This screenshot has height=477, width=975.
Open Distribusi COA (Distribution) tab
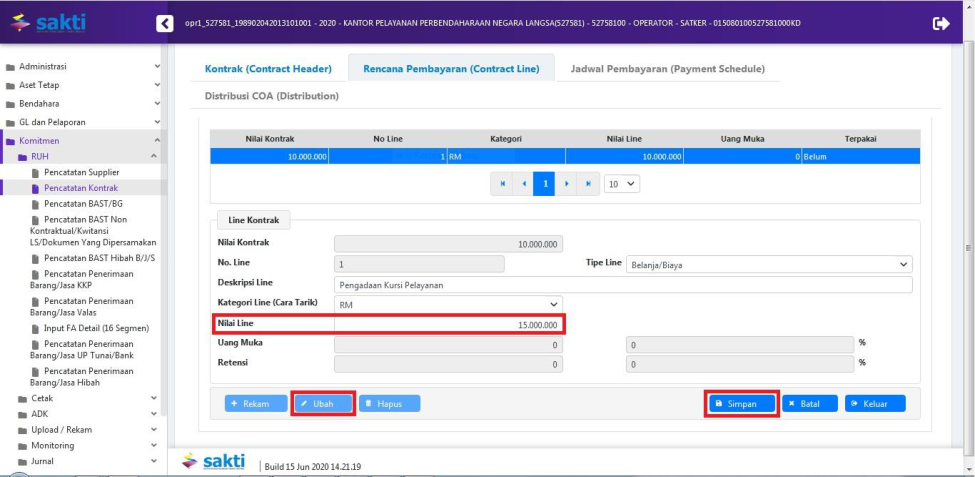(271, 96)
